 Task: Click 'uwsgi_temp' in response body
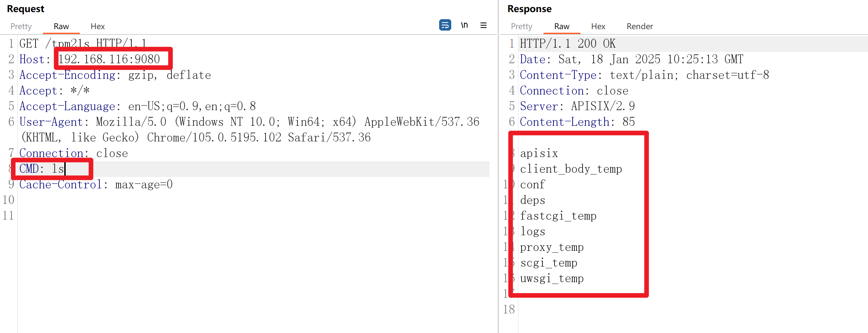(552, 278)
